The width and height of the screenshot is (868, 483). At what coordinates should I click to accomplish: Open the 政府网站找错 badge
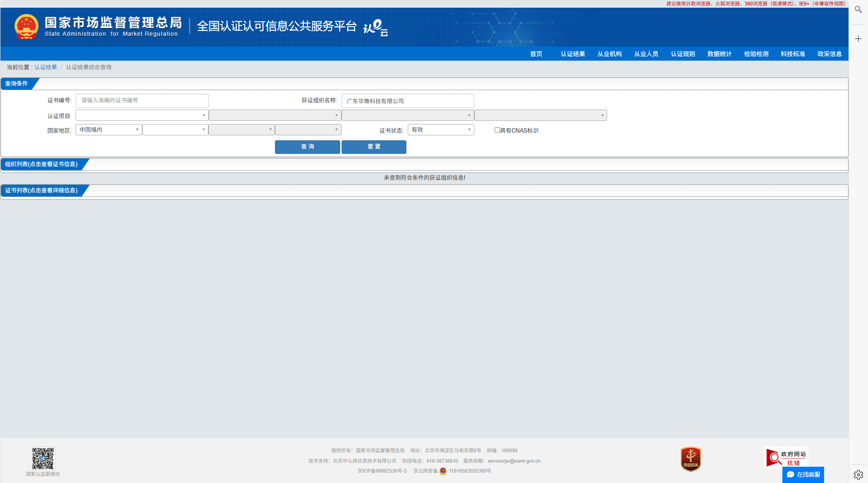click(x=786, y=458)
